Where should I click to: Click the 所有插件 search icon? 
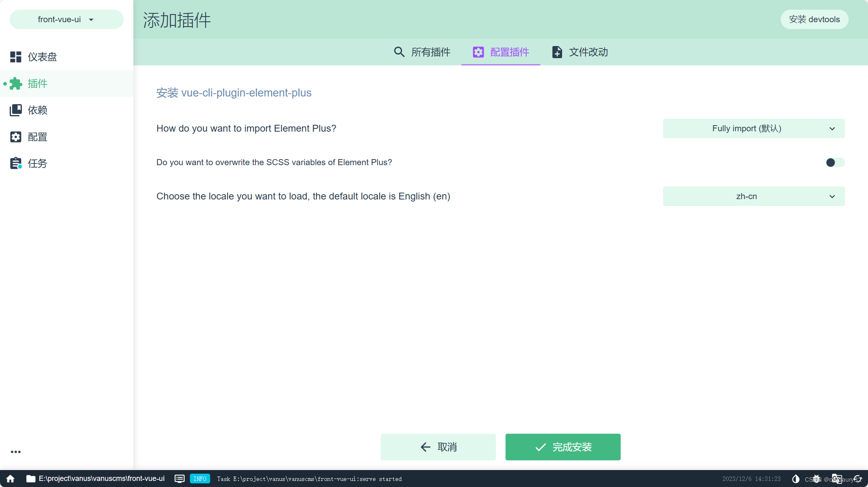click(x=398, y=52)
